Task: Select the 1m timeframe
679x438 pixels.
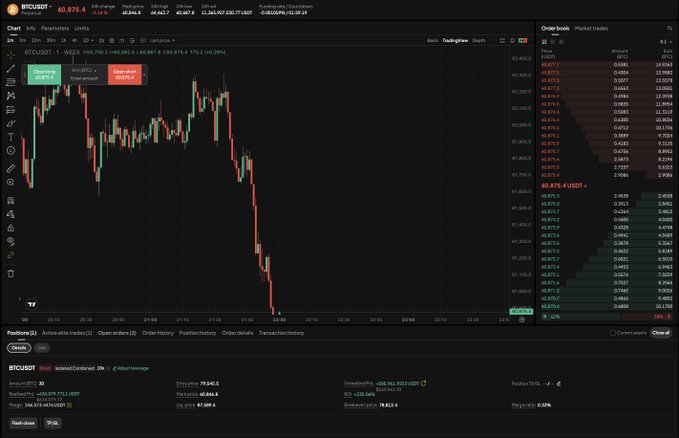Action: click(x=10, y=40)
